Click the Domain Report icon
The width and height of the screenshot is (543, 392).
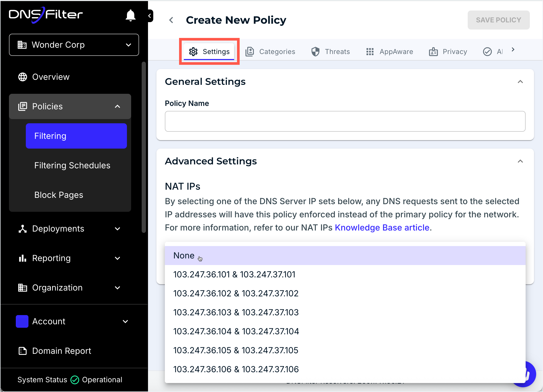click(23, 351)
